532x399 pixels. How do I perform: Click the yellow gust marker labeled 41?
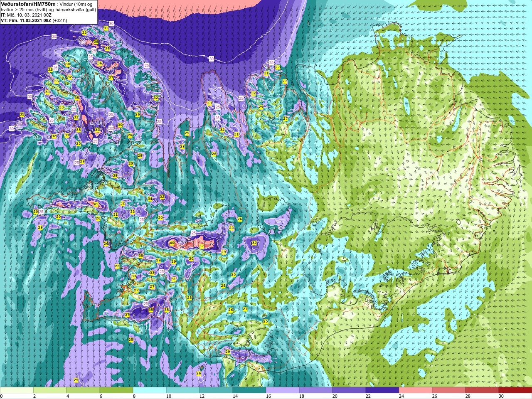pos(96,204)
